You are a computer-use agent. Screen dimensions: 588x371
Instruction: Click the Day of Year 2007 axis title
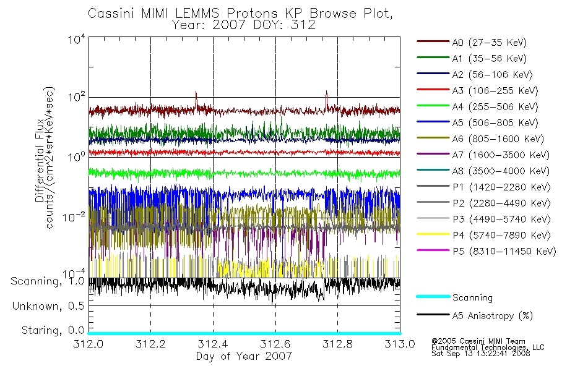pyautogui.click(x=244, y=356)
